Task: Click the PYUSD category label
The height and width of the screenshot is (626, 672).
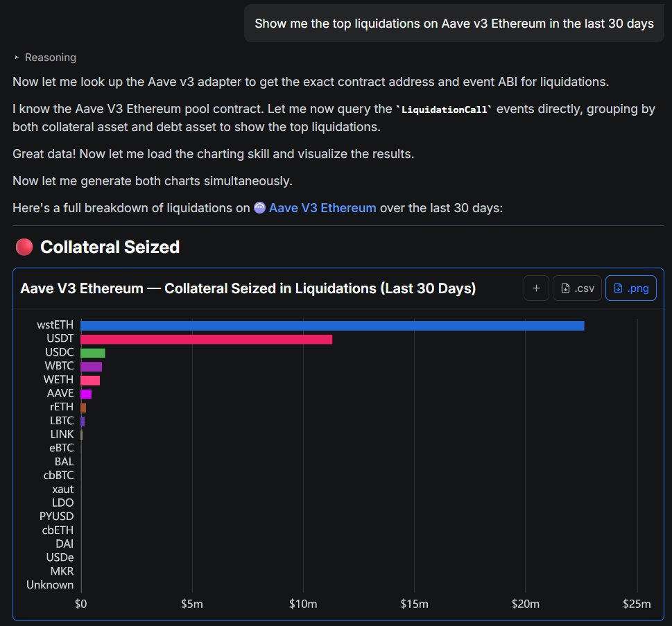Action: coord(56,516)
